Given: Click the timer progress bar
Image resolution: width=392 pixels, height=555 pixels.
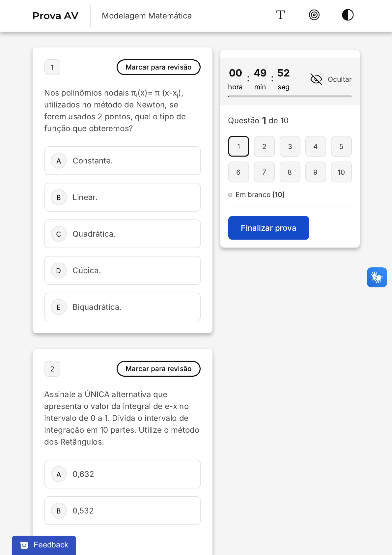Looking at the screenshot, I should [290, 96].
